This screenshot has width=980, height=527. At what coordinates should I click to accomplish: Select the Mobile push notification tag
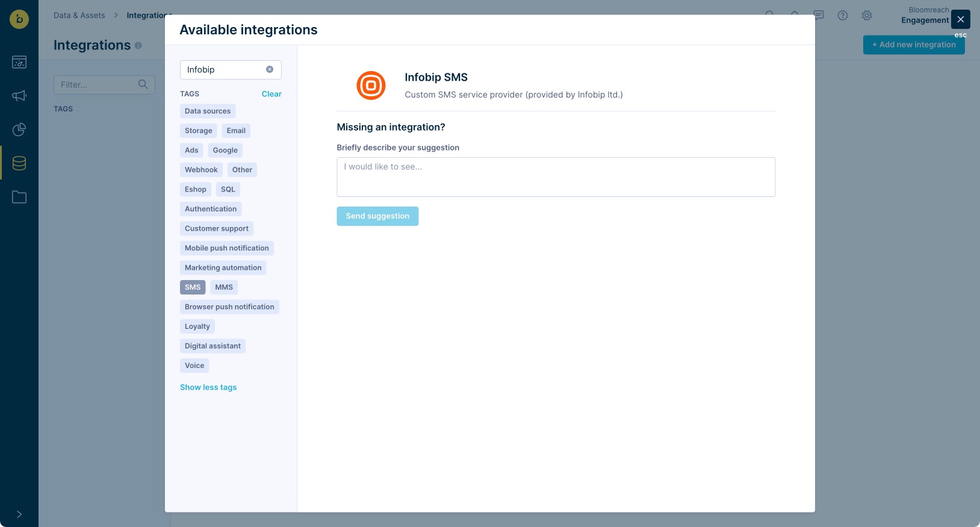coord(227,248)
